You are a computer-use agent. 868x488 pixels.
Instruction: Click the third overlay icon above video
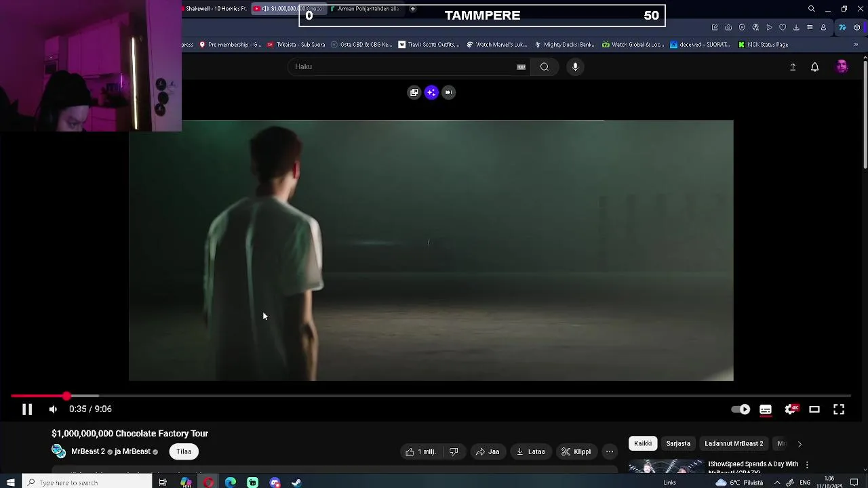coord(448,93)
